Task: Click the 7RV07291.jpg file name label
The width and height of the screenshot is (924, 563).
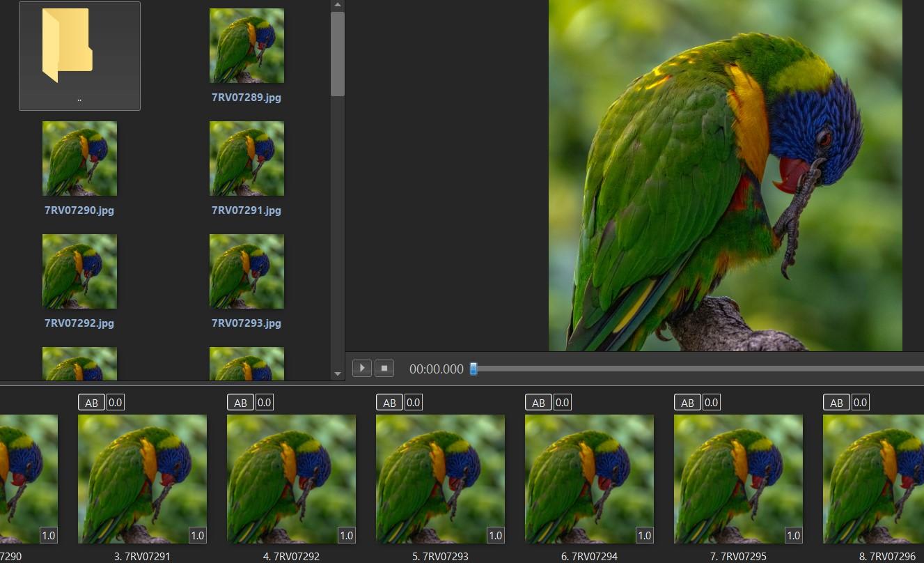Action: (246, 210)
